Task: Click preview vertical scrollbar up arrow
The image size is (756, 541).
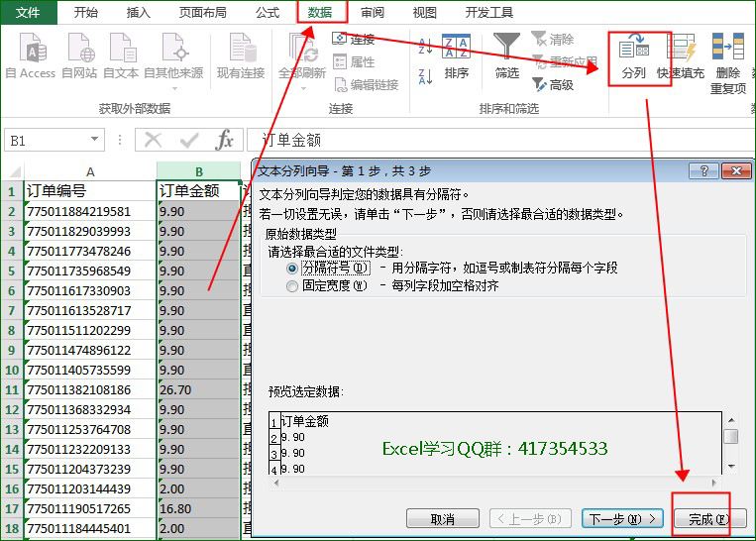Action: coord(731,420)
